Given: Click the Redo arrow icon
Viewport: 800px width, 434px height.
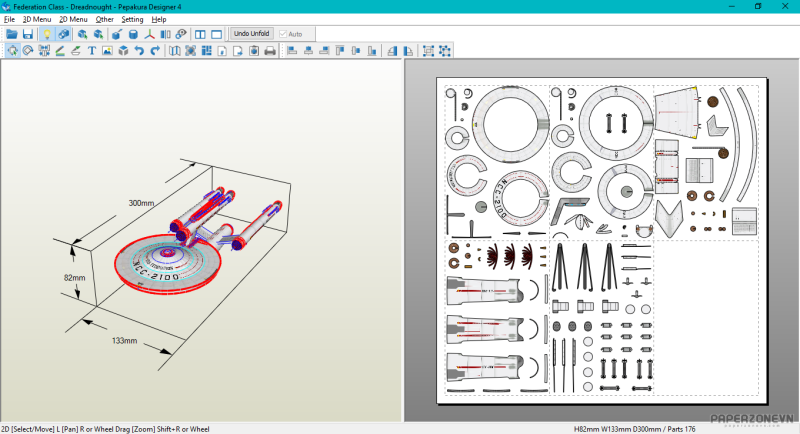Looking at the screenshot, I should [155, 51].
